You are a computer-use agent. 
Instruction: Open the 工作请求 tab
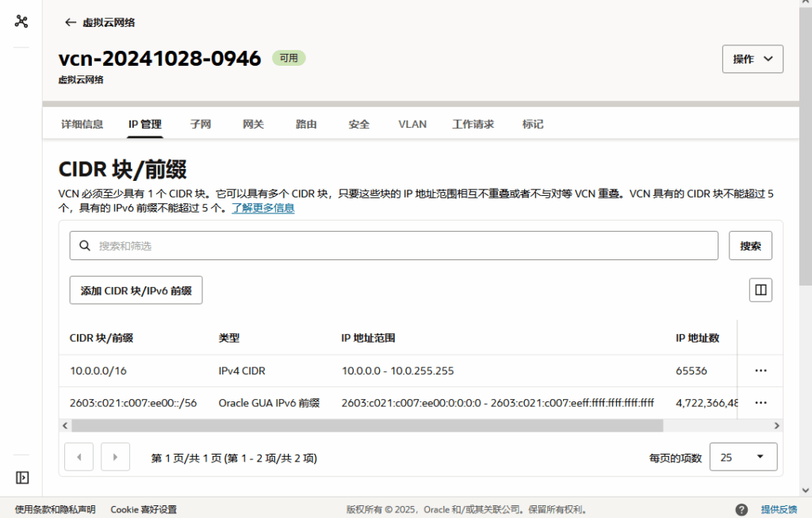pos(473,125)
